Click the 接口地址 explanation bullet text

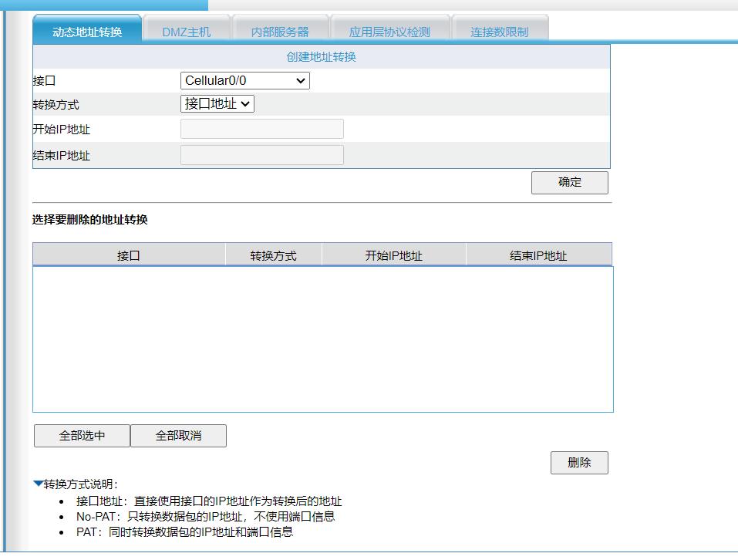[209, 501]
